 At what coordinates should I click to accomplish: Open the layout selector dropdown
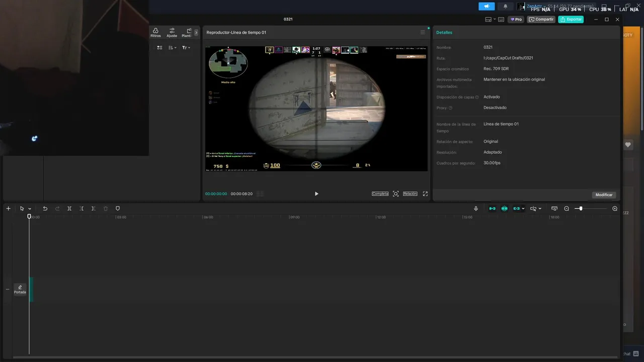pos(490,19)
